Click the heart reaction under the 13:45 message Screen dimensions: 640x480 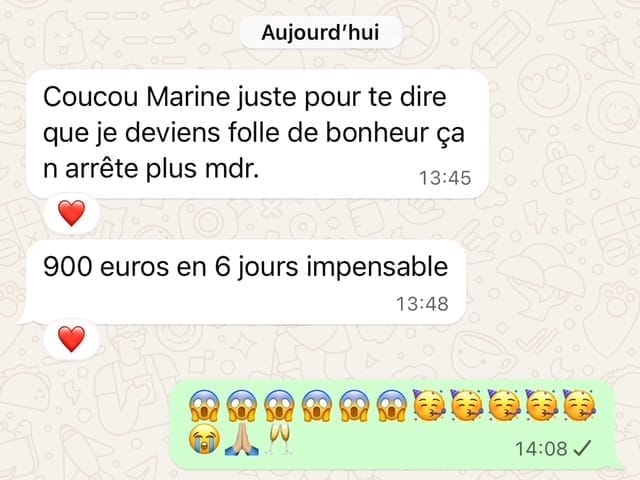(71, 213)
